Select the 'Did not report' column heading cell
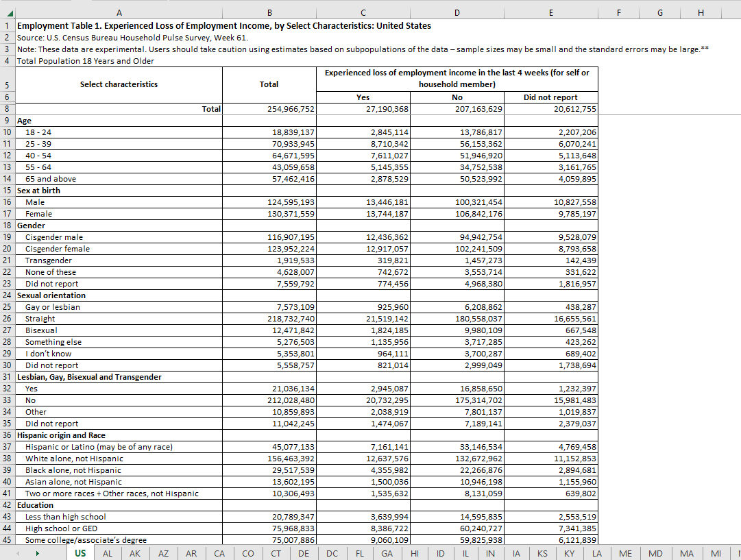 (550, 97)
